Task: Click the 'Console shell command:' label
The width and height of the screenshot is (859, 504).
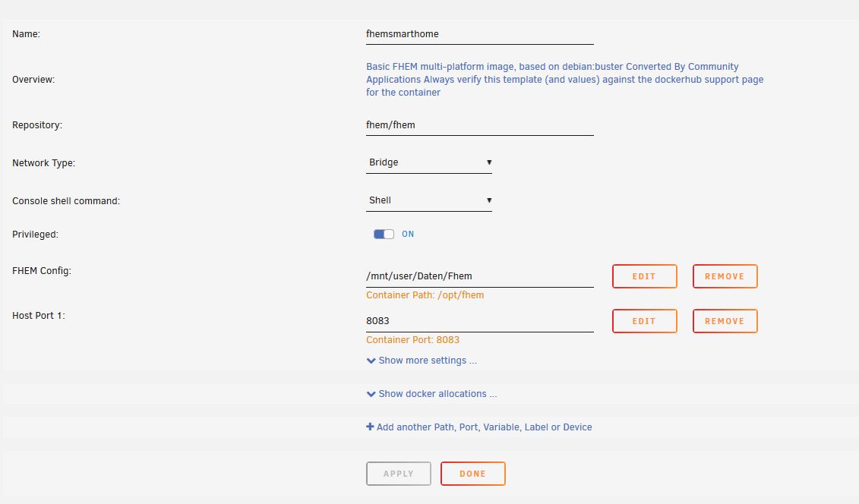Action: (66, 201)
